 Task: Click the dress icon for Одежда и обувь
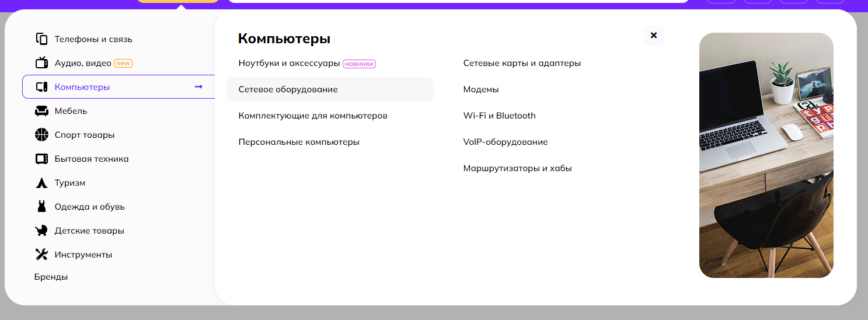[41, 207]
